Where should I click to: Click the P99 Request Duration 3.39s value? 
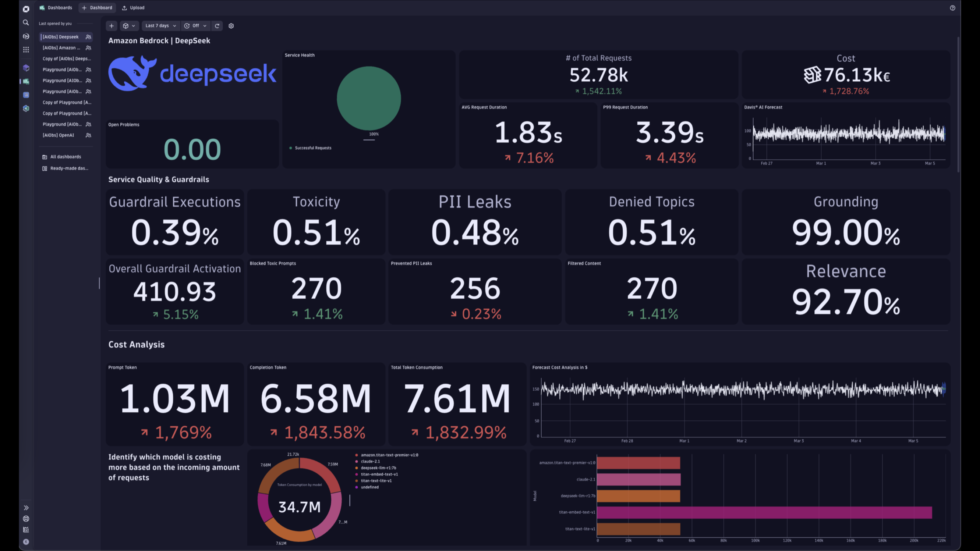[x=669, y=132]
